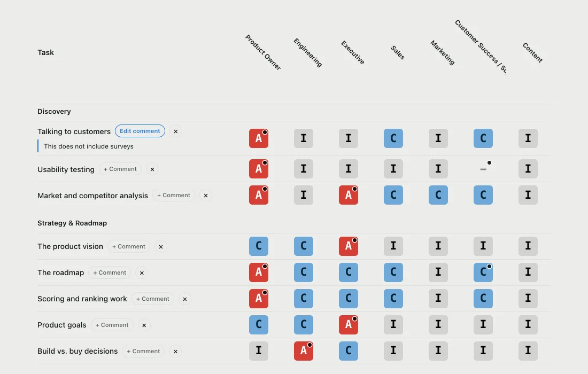Toggle Engineering cell for Build vs. buy decisions
The image size is (588, 374).
[304, 351]
